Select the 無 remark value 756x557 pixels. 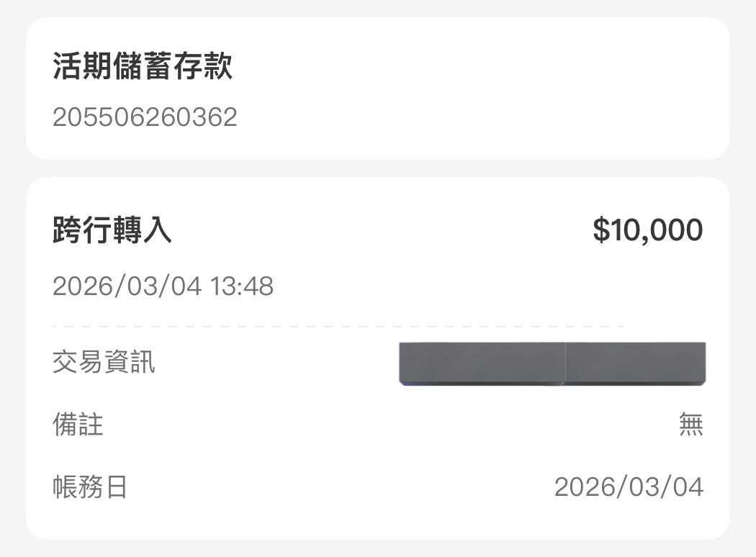691,425
